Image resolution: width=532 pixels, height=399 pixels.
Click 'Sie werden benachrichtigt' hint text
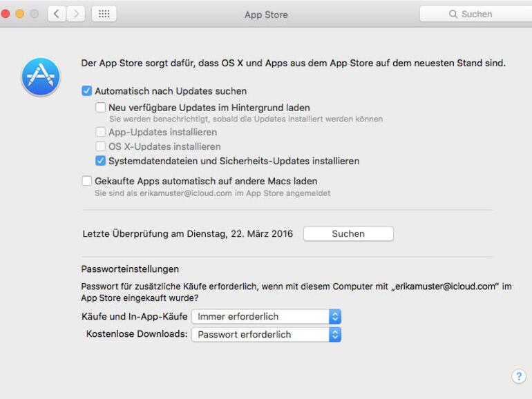click(x=246, y=119)
